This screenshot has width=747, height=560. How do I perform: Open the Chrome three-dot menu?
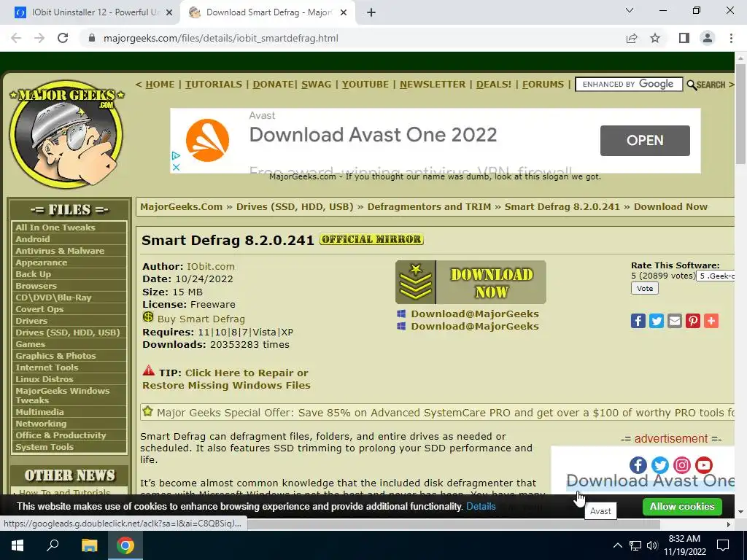tap(731, 38)
